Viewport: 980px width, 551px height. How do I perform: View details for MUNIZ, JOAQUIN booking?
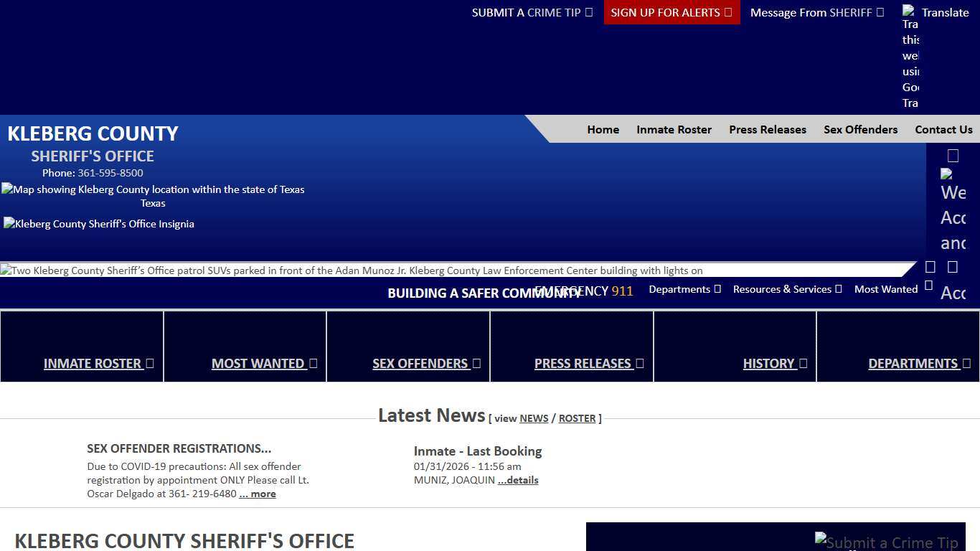pos(518,480)
